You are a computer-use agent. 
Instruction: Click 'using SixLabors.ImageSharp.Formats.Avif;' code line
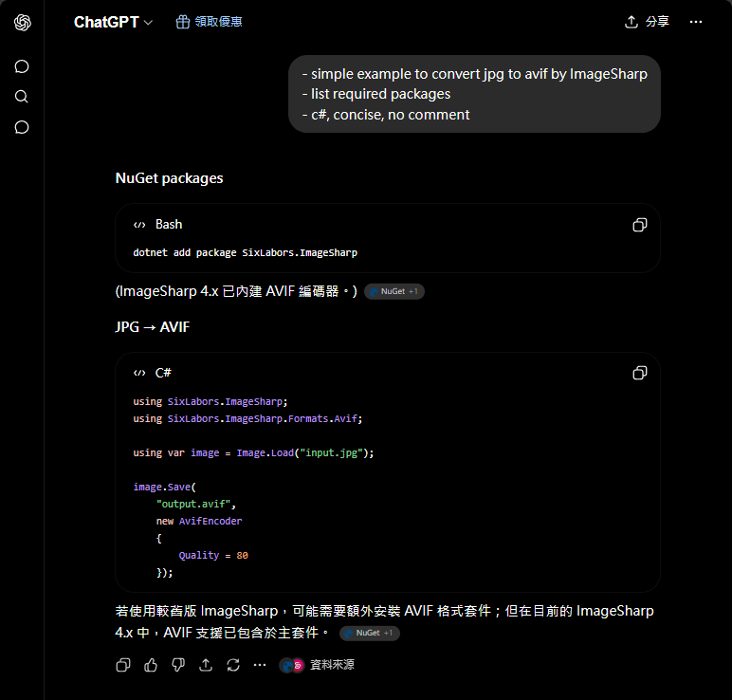[x=247, y=418]
